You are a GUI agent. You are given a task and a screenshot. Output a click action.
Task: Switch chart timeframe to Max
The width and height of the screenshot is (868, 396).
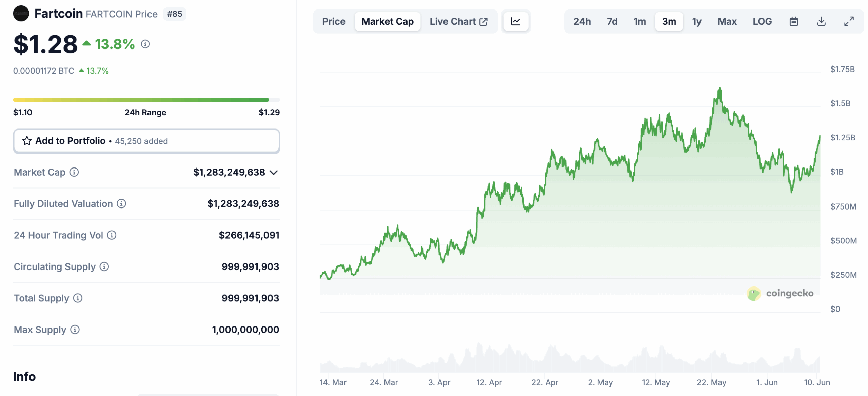pos(727,21)
